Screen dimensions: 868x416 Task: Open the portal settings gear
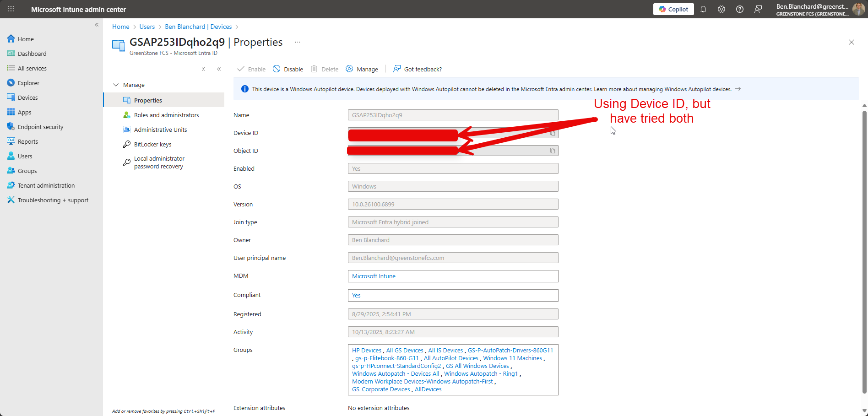(x=721, y=9)
